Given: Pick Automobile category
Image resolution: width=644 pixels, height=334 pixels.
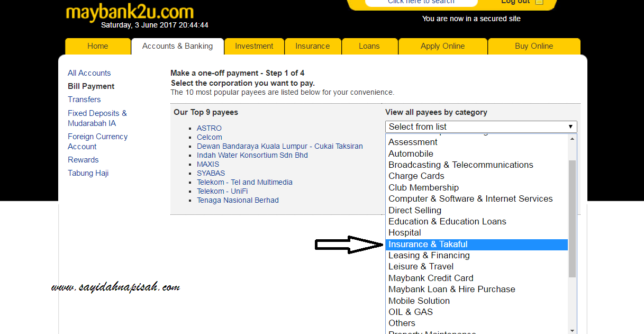Looking at the screenshot, I should pyautogui.click(x=477, y=154).
